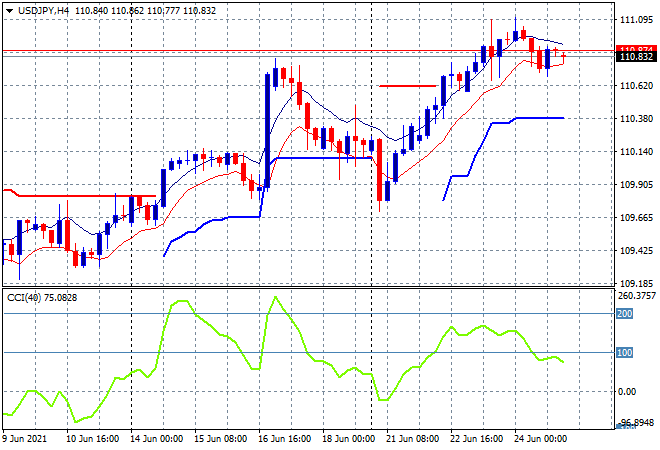Click the 110.140 price axis label
This screenshot has width=660, height=450.
[x=636, y=152]
